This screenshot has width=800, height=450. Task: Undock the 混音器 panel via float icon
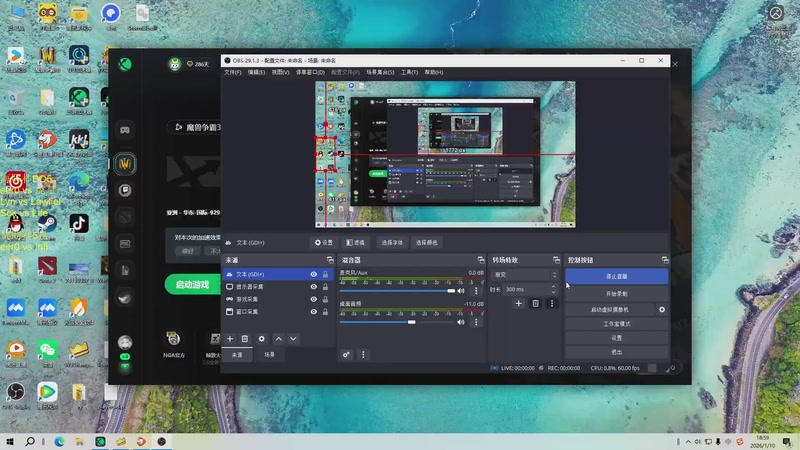click(x=481, y=260)
